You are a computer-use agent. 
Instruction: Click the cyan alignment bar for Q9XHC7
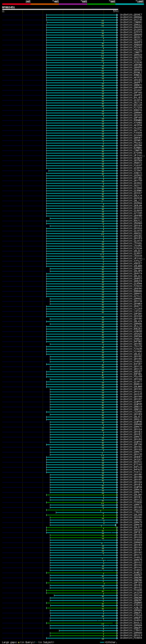pos(82,15)
